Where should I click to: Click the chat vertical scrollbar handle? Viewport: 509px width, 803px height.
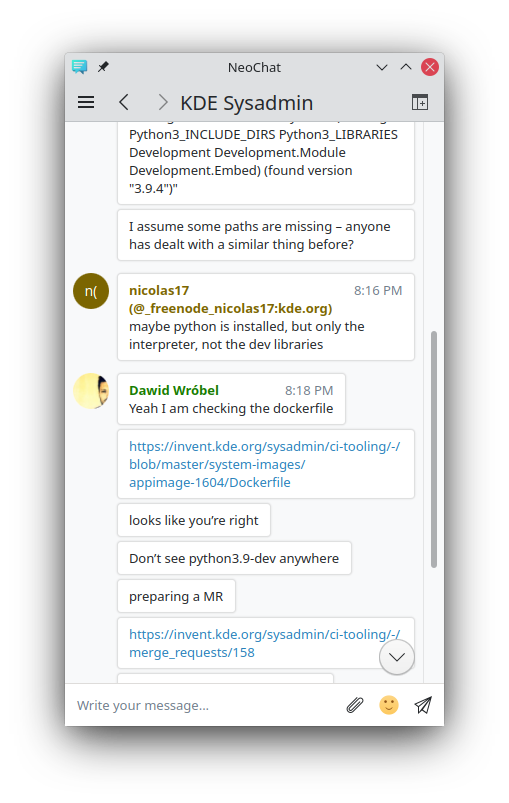[434, 450]
